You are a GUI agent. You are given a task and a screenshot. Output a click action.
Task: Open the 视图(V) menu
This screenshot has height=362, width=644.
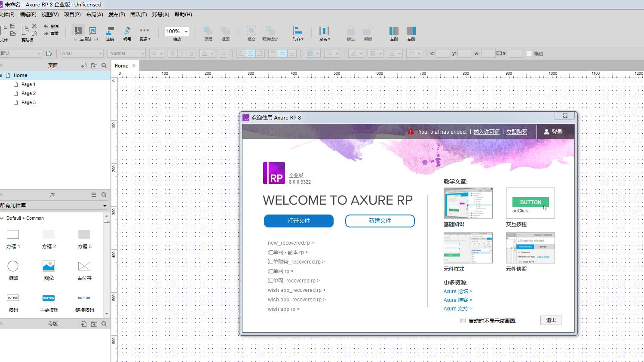pos(50,15)
